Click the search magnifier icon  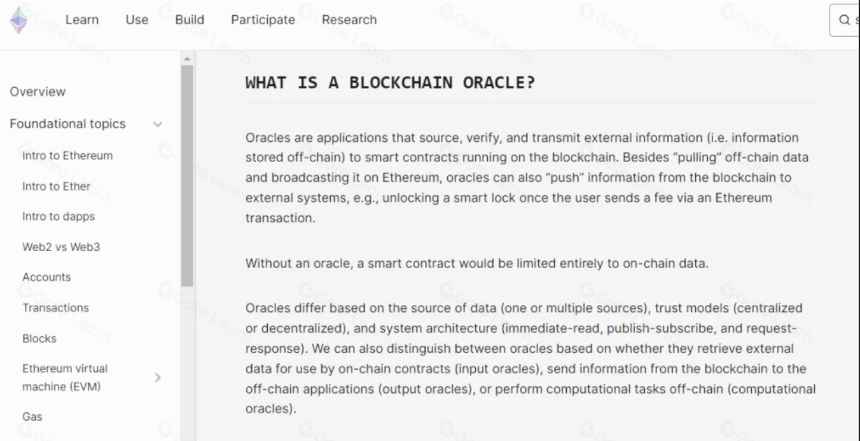(844, 20)
